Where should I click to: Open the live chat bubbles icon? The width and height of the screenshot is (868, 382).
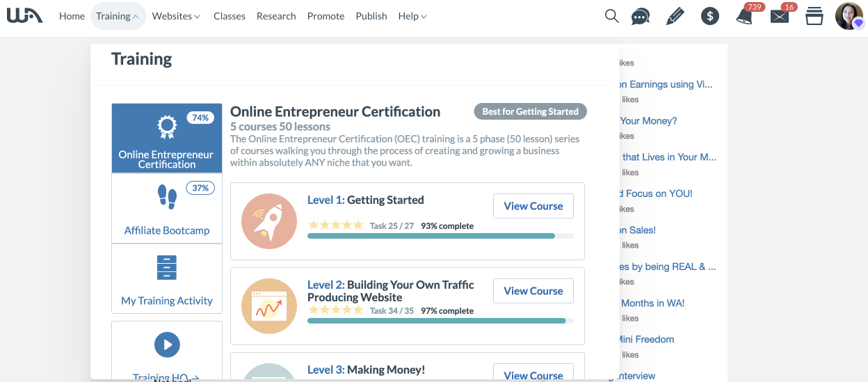point(641,17)
